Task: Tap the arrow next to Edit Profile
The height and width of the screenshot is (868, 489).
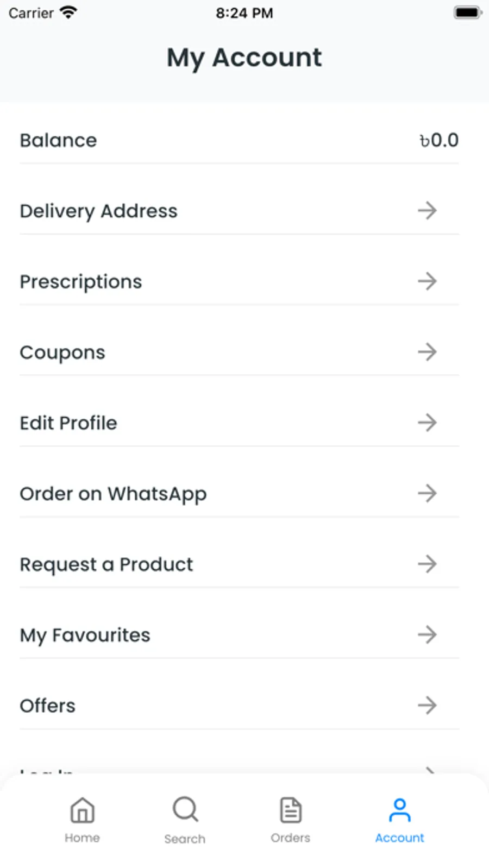Action: tap(427, 422)
